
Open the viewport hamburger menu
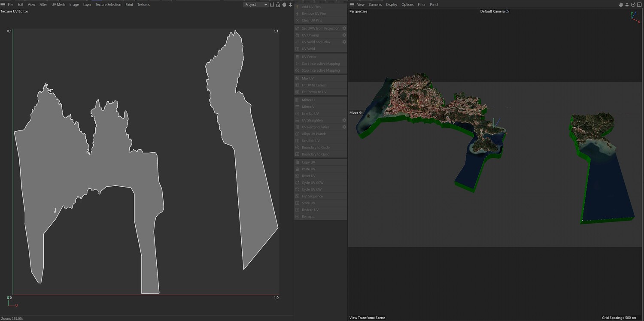pos(352,5)
